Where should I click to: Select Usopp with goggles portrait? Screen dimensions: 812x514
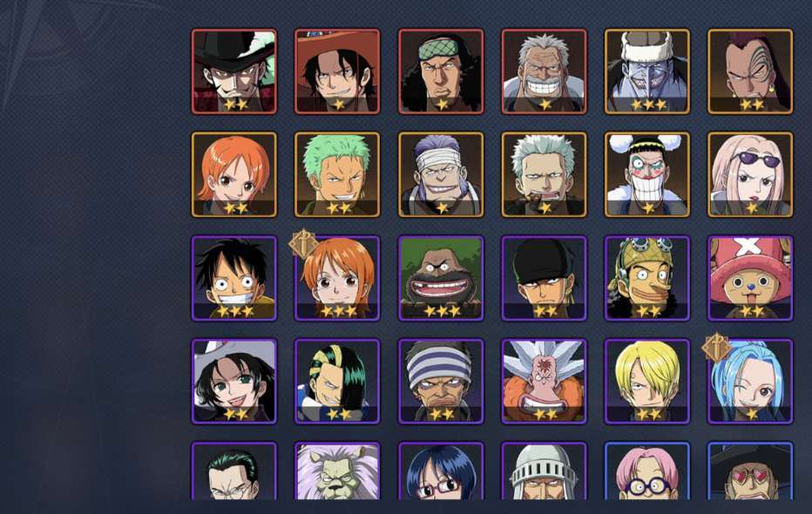[x=646, y=278]
